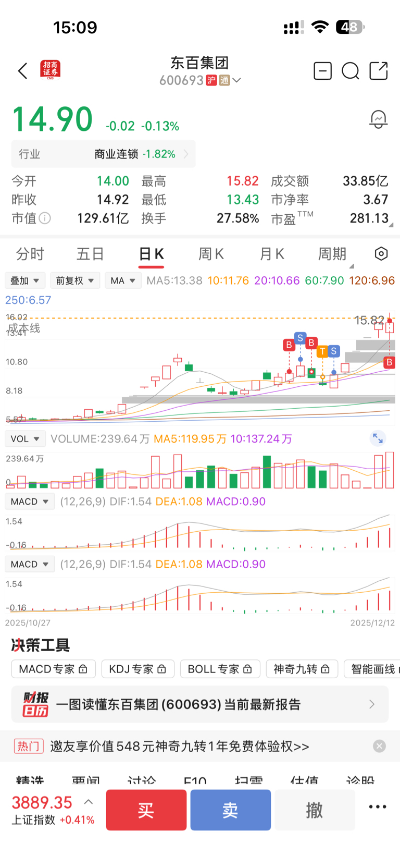This screenshot has width=400, height=868.
Task: Close the hot promotion banner
Action: pyautogui.click(x=380, y=746)
